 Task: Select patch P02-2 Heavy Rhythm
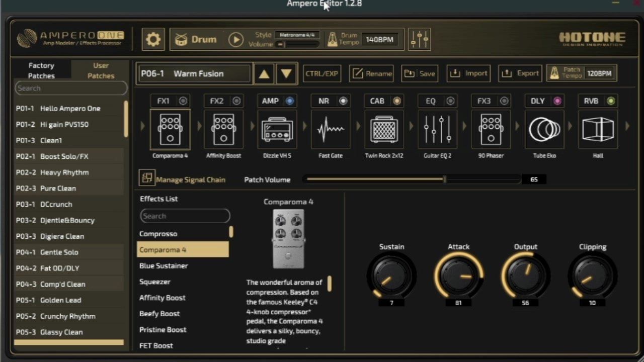click(x=69, y=172)
